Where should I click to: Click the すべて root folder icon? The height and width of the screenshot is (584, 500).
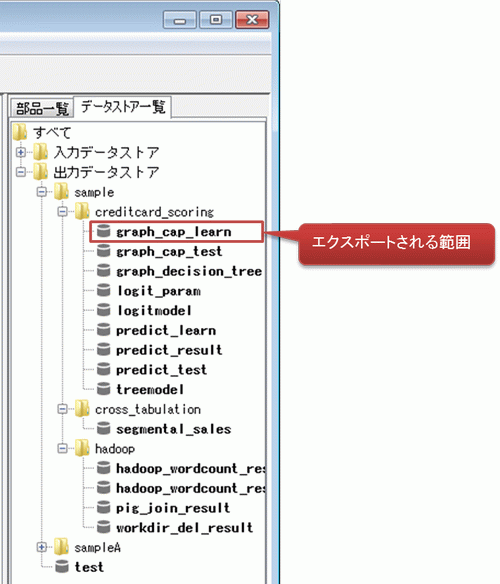pos(20,132)
